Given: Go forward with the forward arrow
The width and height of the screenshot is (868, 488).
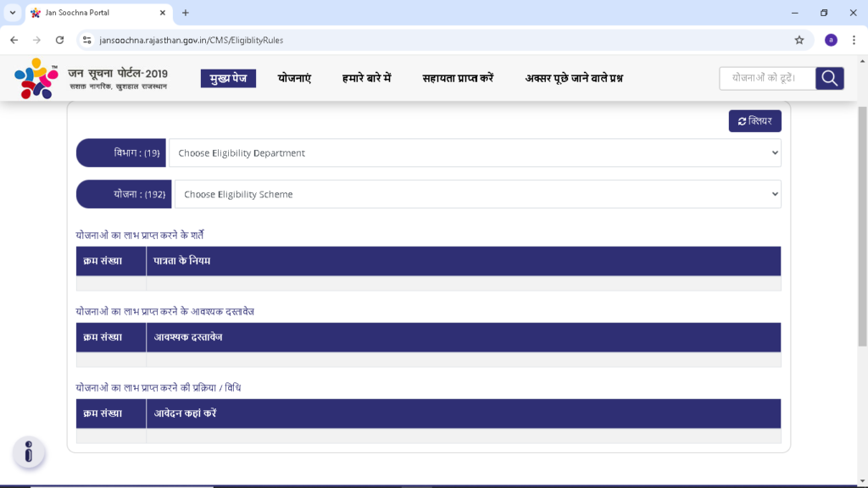Looking at the screenshot, I should pos(36,40).
